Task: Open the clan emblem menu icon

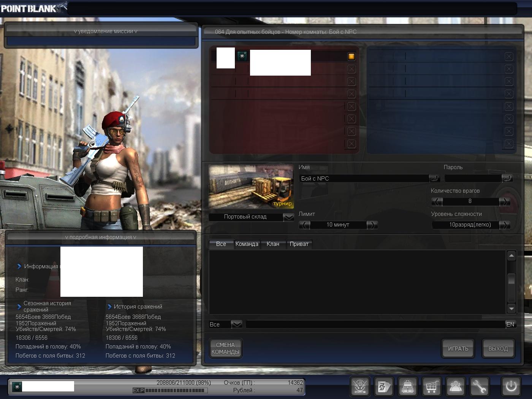Action: 359,386
